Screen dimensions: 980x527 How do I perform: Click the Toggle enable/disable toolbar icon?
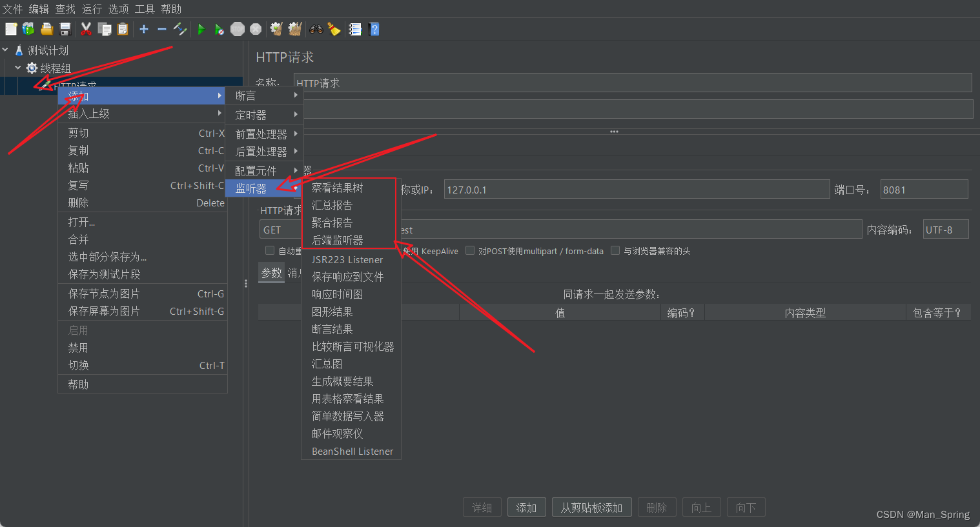coord(180,29)
